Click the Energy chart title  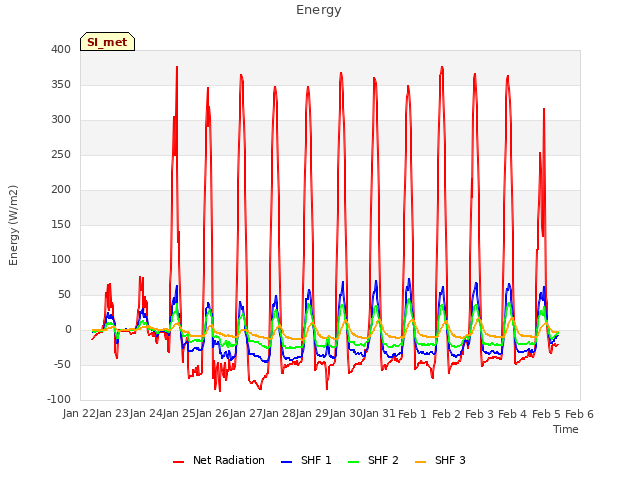coord(318,10)
